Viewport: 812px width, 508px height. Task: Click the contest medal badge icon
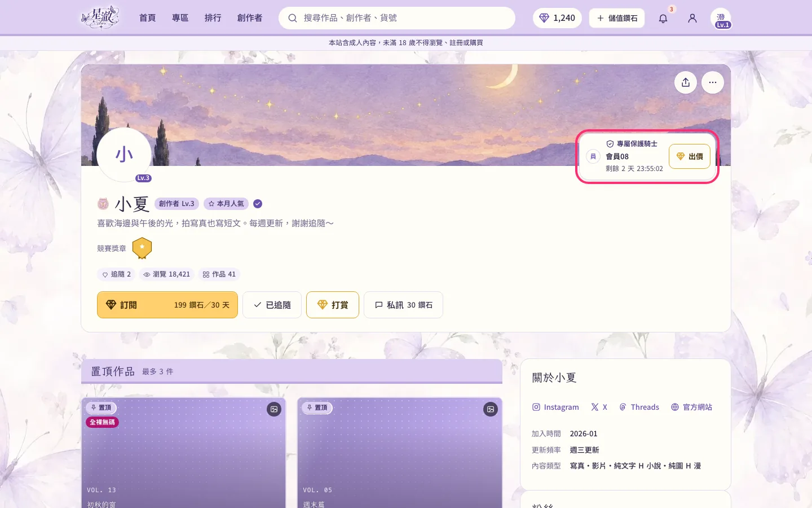click(x=142, y=248)
